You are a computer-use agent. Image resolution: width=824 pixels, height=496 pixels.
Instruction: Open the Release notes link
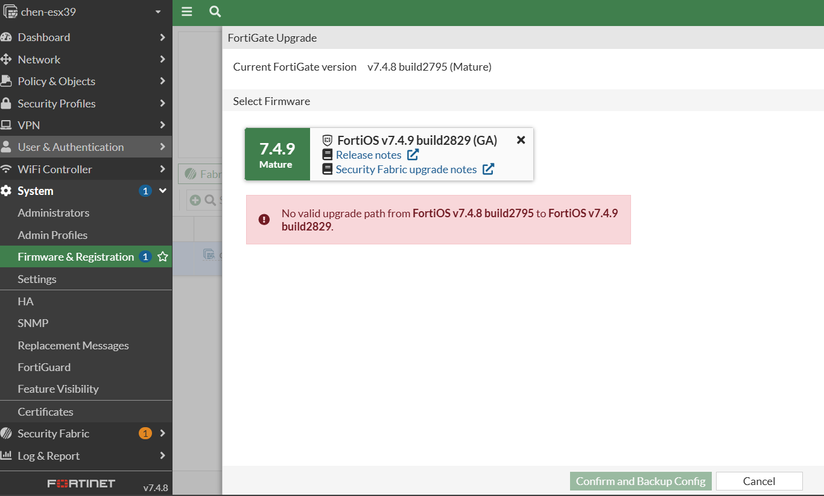click(x=368, y=155)
